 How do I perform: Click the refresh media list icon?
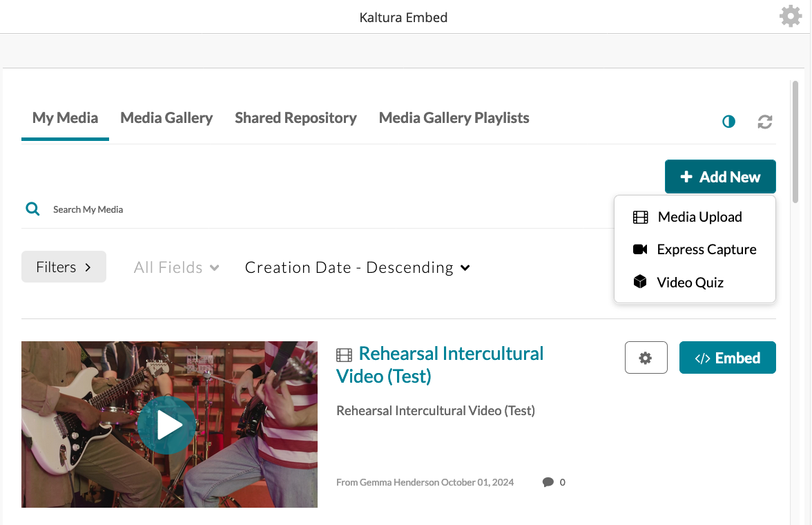coord(765,122)
